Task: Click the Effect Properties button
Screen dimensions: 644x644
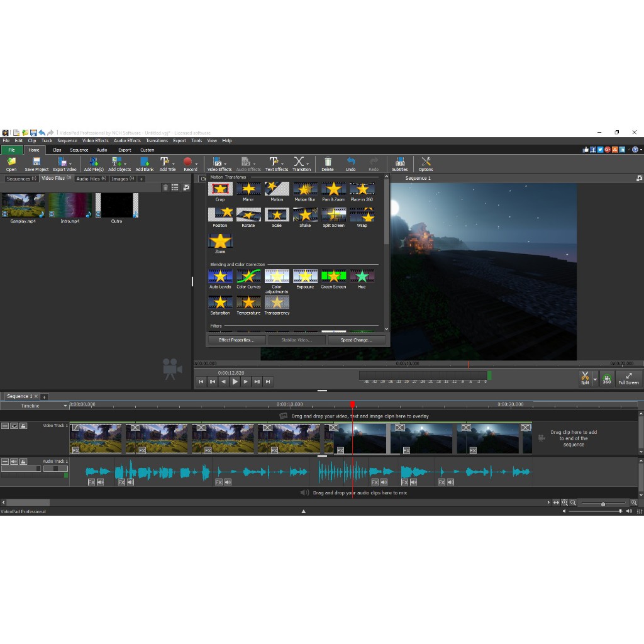Action: [x=236, y=340]
